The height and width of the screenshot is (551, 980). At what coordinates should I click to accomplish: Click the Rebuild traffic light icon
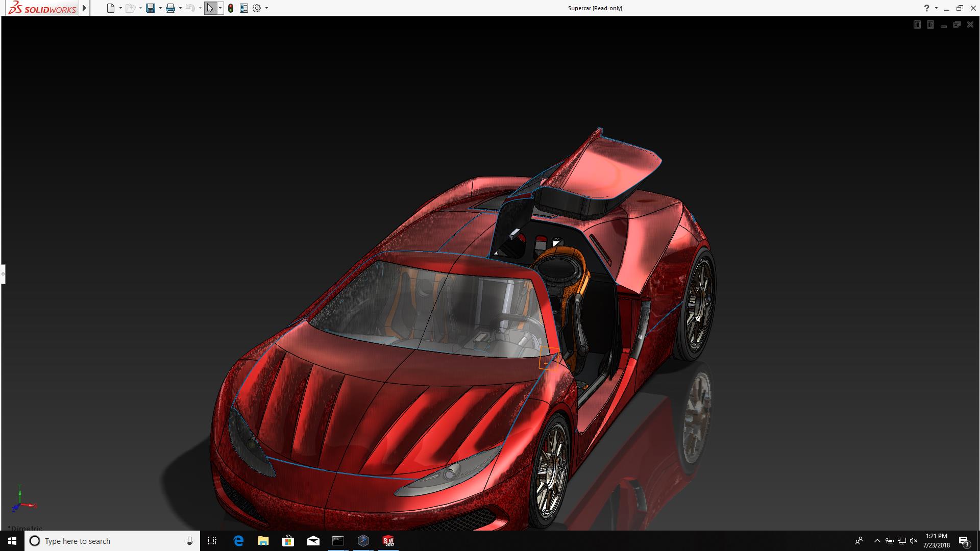[x=231, y=8]
